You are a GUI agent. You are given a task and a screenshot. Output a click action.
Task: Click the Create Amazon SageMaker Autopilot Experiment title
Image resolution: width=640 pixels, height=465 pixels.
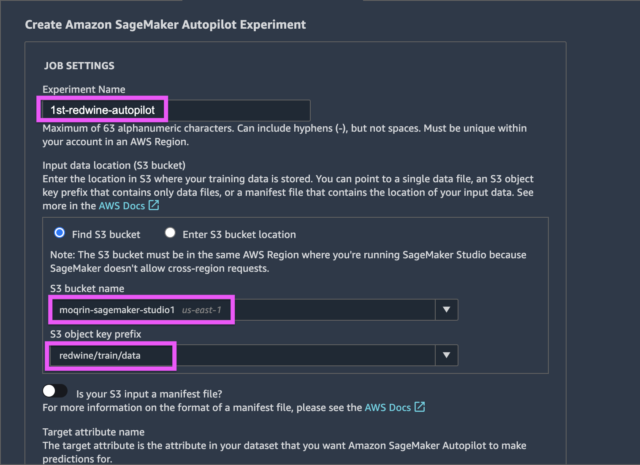pos(165,24)
